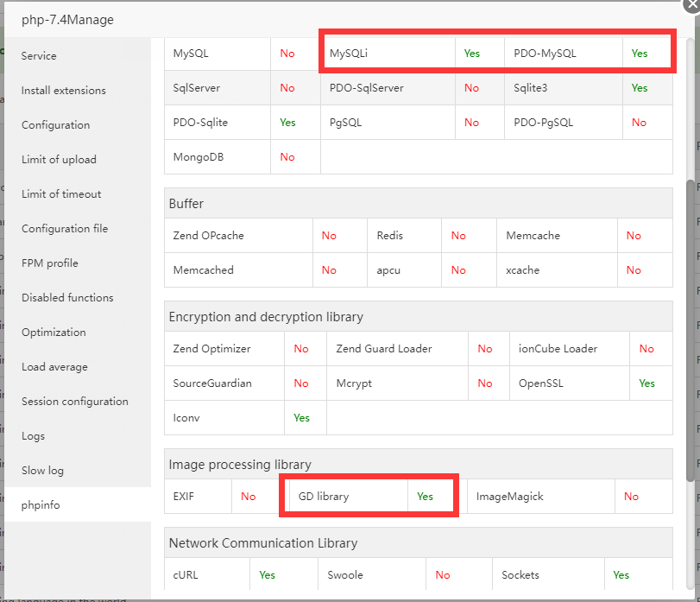The width and height of the screenshot is (700, 602).
Task: Select the Configuration file entry
Action: point(65,229)
